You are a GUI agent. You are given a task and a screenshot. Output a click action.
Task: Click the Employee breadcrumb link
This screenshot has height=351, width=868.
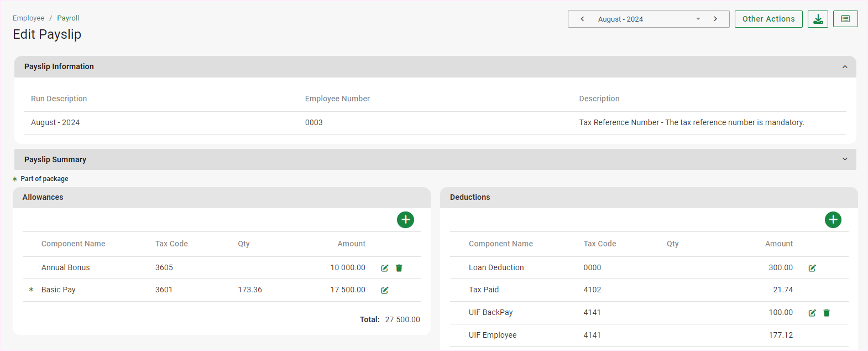point(28,18)
